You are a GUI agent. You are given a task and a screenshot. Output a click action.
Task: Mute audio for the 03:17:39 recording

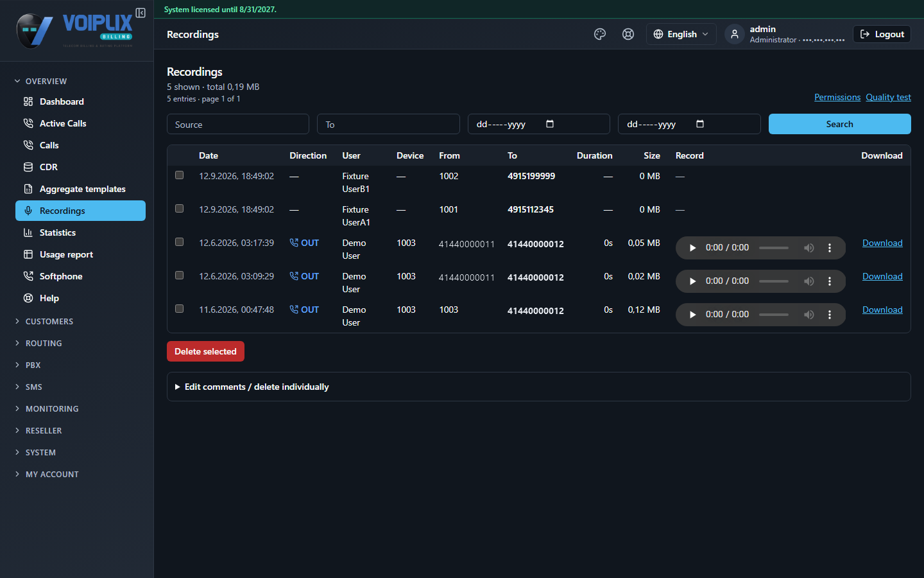(x=809, y=248)
